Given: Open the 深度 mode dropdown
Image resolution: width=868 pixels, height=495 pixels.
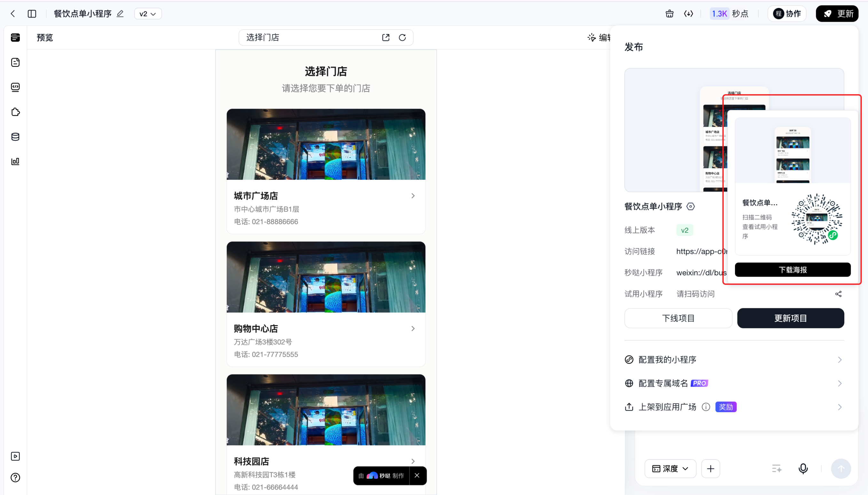Looking at the screenshot, I should [x=670, y=469].
